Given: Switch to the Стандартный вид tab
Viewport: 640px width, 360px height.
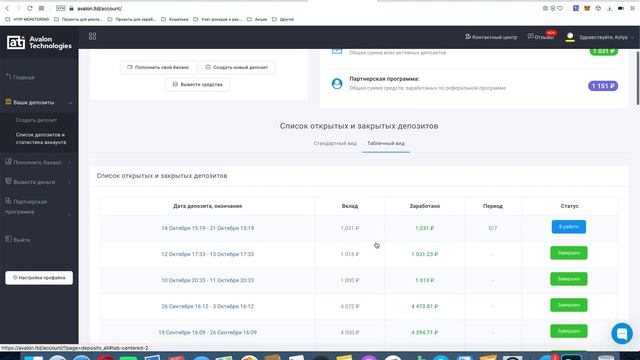Looking at the screenshot, I should [335, 143].
